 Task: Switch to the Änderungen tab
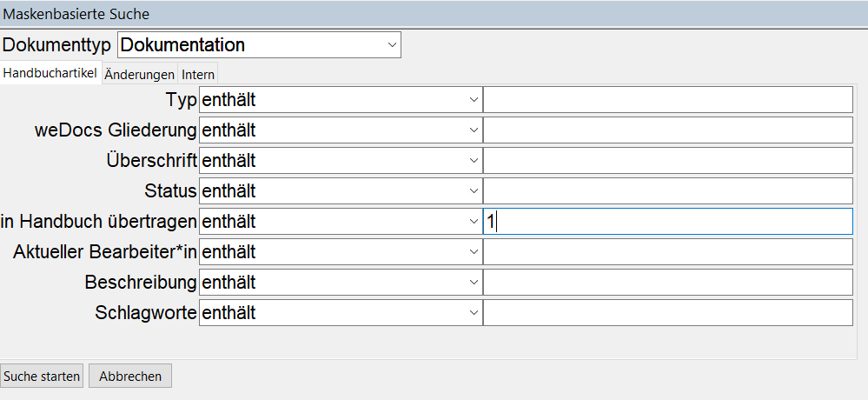click(139, 75)
